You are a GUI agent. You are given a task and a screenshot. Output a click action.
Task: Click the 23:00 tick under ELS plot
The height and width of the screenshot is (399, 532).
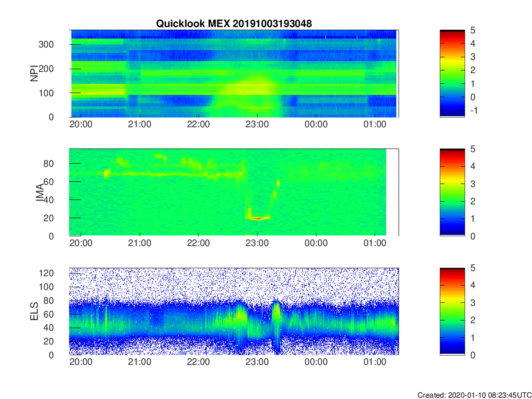click(x=257, y=362)
